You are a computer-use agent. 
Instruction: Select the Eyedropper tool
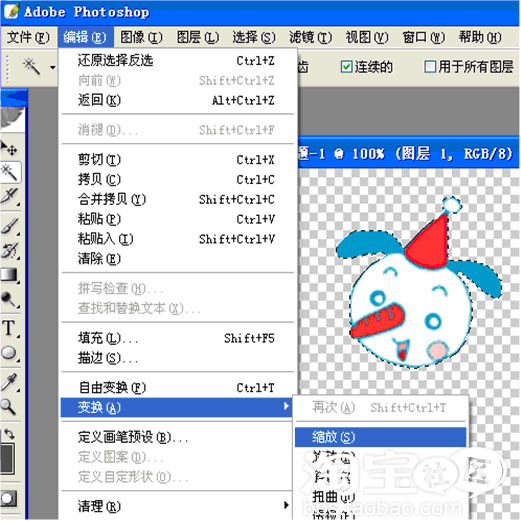[9, 382]
